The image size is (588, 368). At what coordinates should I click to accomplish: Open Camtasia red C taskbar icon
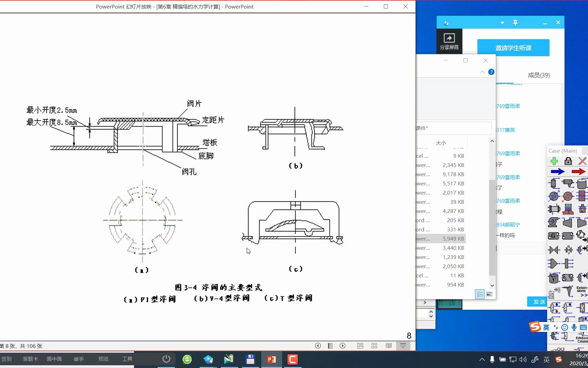292,359
